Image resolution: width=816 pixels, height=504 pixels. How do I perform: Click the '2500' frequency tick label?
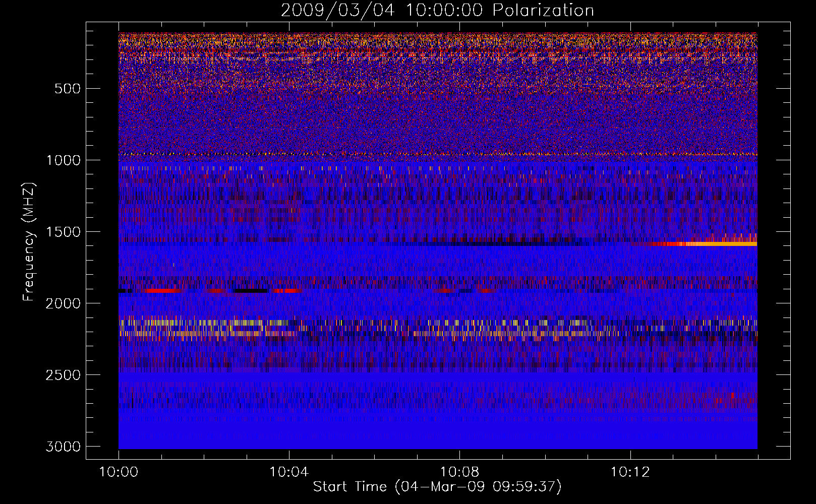[x=63, y=375]
